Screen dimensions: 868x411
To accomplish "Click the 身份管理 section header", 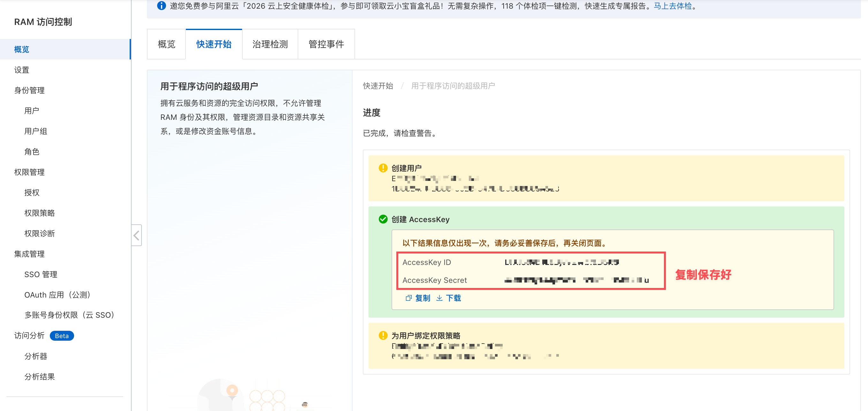I will point(29,90).
